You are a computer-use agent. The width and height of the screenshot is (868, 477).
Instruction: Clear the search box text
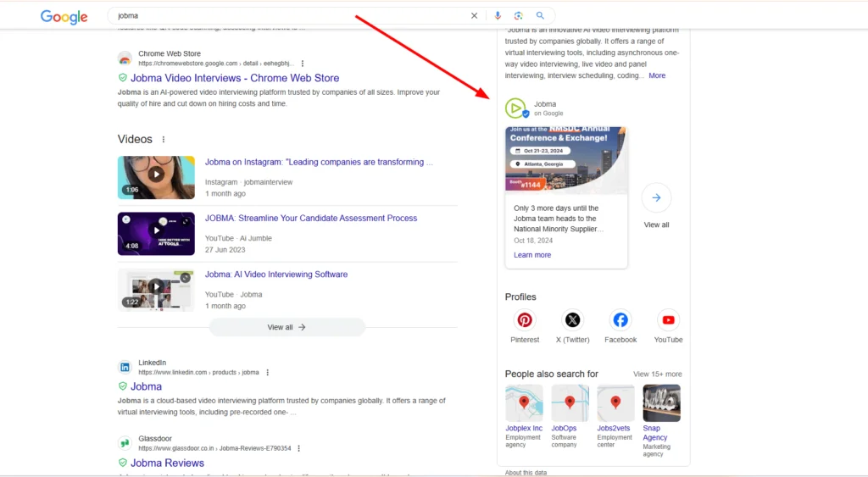(474, 15)
